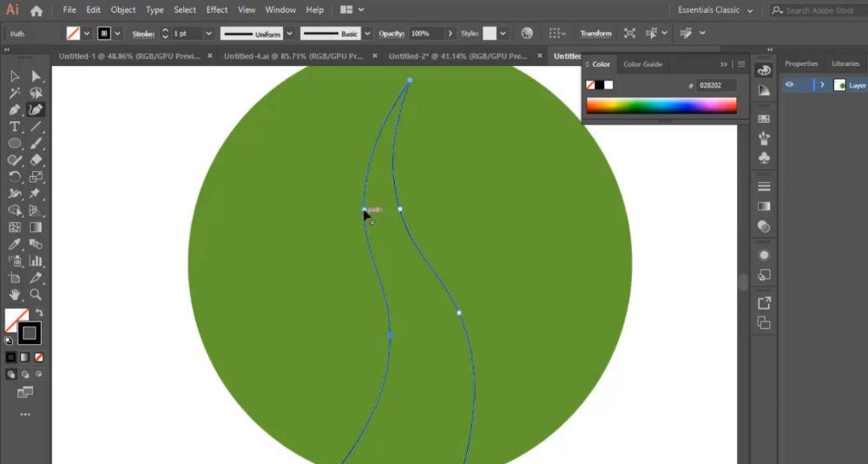Open the Effect menu
The height and width of the screenshot is (464, 868).
point(216,10)
